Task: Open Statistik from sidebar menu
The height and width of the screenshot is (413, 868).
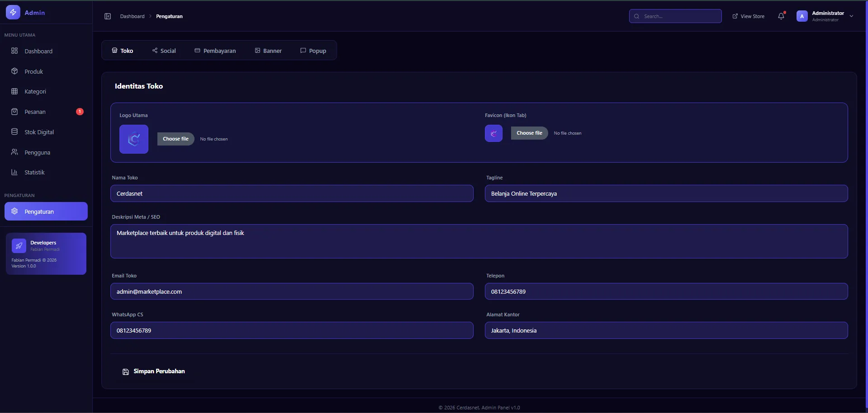Action: 34,172
